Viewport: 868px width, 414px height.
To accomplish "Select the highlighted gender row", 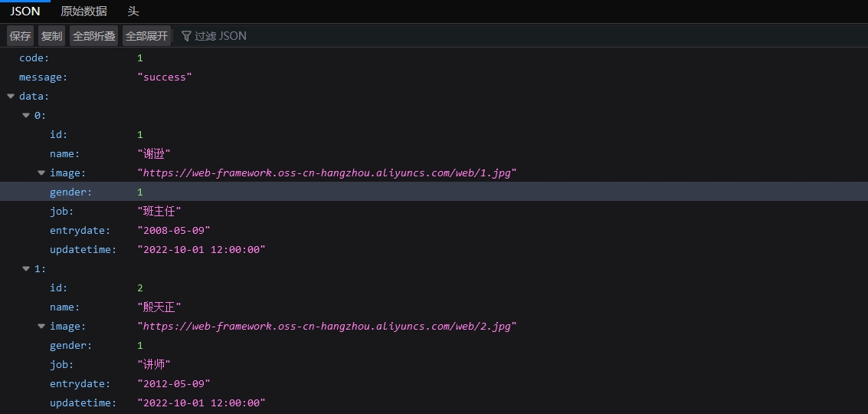I will (70, 192).
